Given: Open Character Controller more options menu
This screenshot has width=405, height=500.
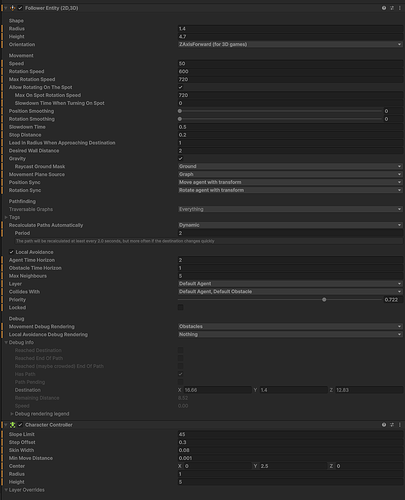Looking at the screenshot, I should [x=400, y=425].
